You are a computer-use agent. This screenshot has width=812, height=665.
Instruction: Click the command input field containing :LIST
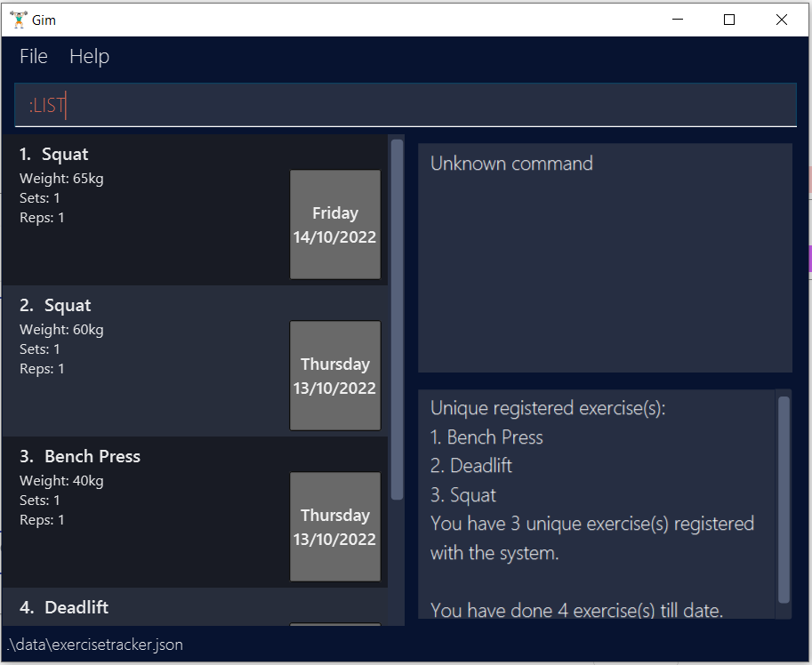(x=406, y=105)
